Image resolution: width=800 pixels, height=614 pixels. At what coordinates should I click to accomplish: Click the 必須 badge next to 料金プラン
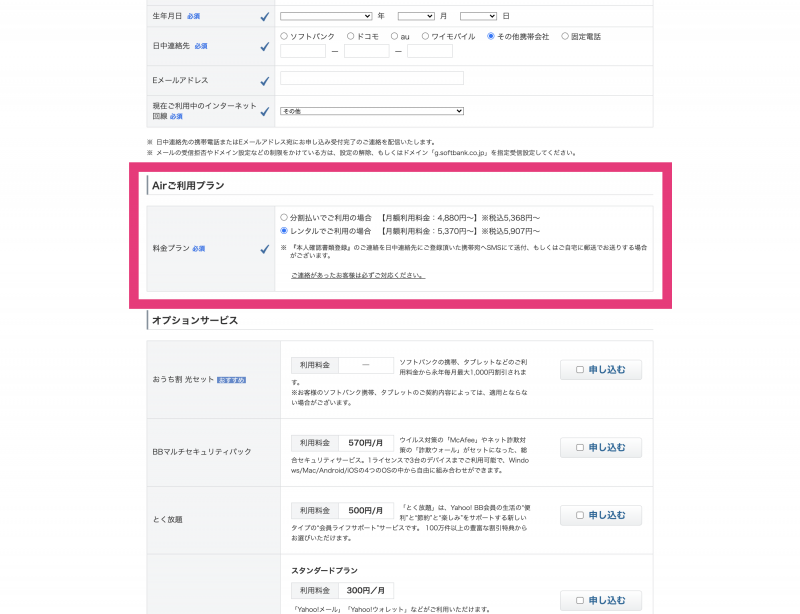(199, 247)
